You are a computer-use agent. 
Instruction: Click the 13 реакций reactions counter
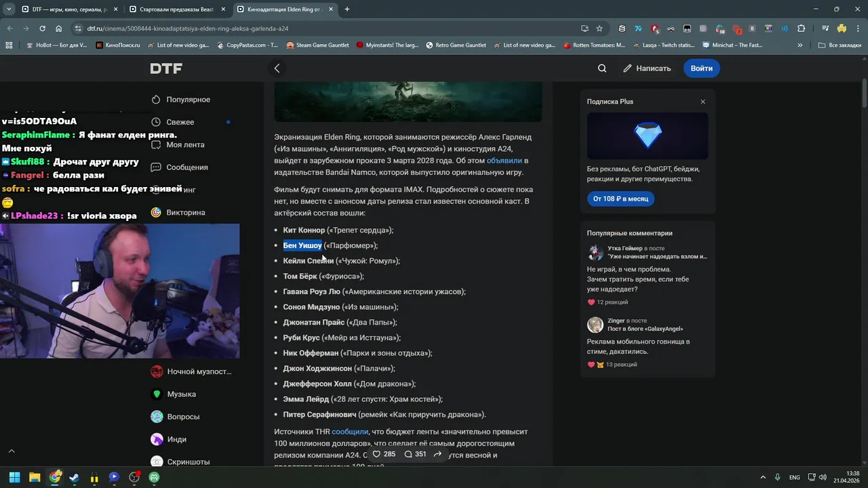(621, 365)
